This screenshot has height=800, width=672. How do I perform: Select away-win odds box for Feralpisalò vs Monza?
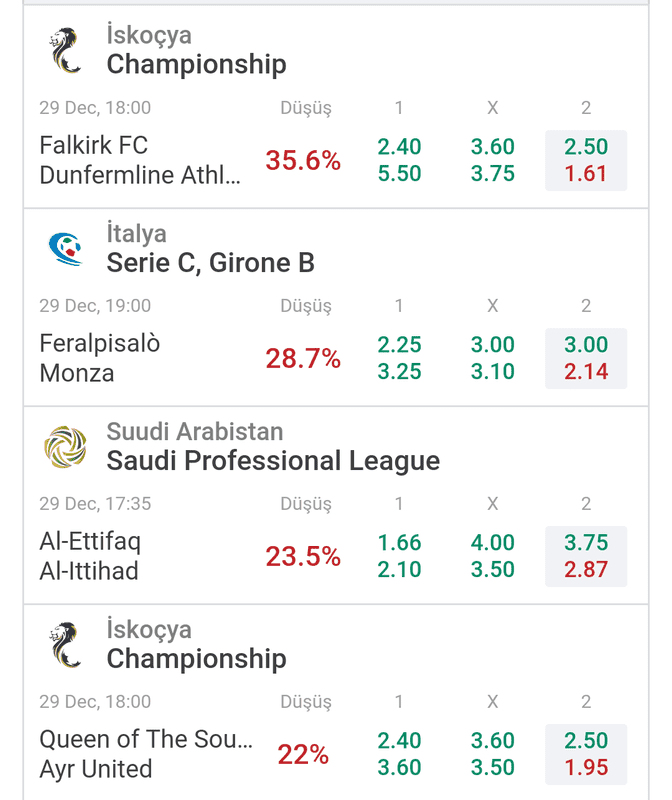pos(586,358)
